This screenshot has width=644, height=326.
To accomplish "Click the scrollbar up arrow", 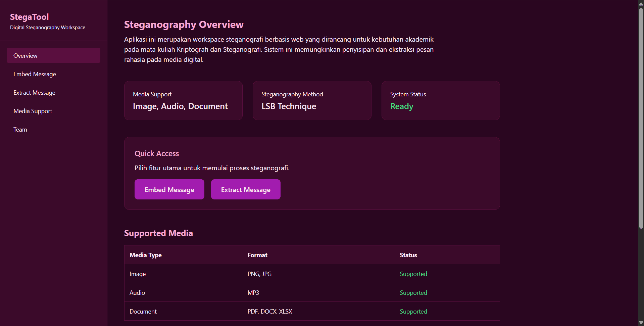I will pos(641,4).
